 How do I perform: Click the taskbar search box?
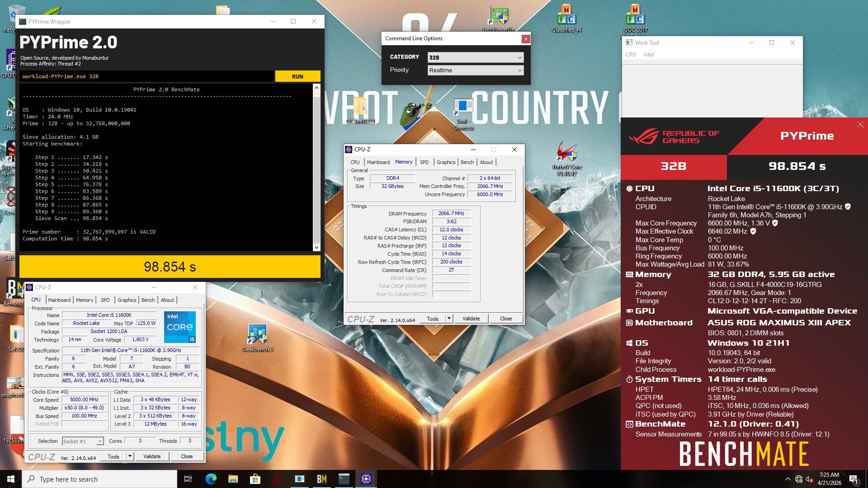tap(99, 479)
